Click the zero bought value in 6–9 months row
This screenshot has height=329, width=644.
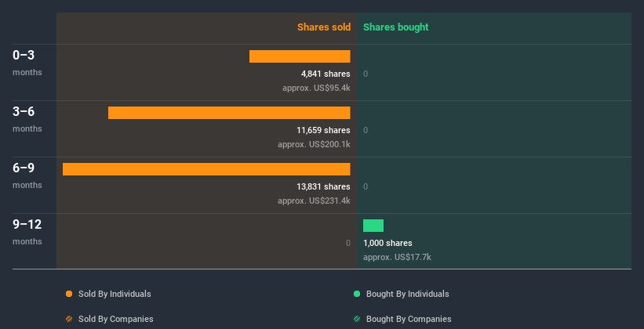click(x=366, y=186)
